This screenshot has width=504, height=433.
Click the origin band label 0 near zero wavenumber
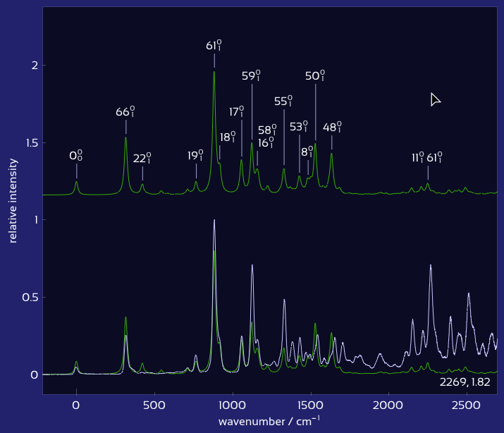click(x=76, y=156)
